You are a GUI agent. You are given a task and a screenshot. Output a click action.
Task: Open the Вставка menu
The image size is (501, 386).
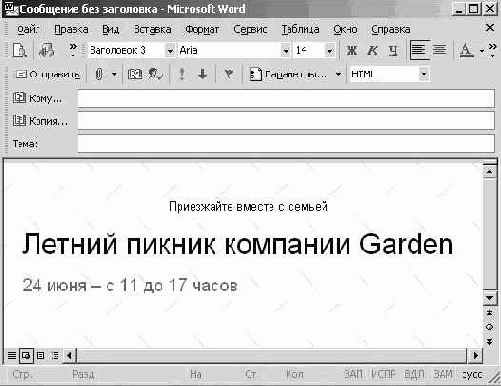(152, 29)
